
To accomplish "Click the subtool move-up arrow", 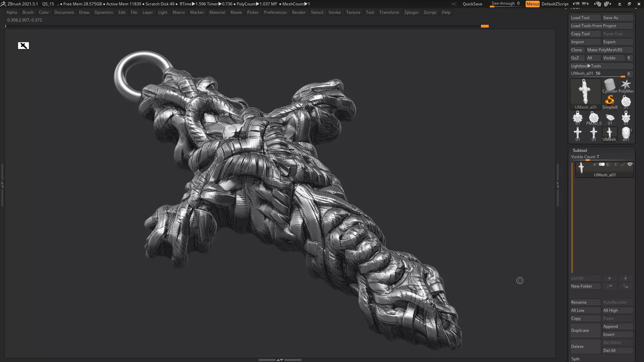I will pos(609,278).
